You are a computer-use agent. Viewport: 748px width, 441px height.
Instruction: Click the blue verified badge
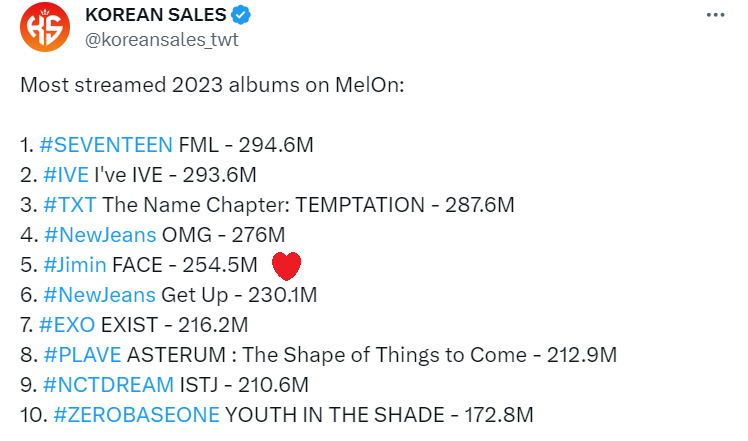click(241, 15)
